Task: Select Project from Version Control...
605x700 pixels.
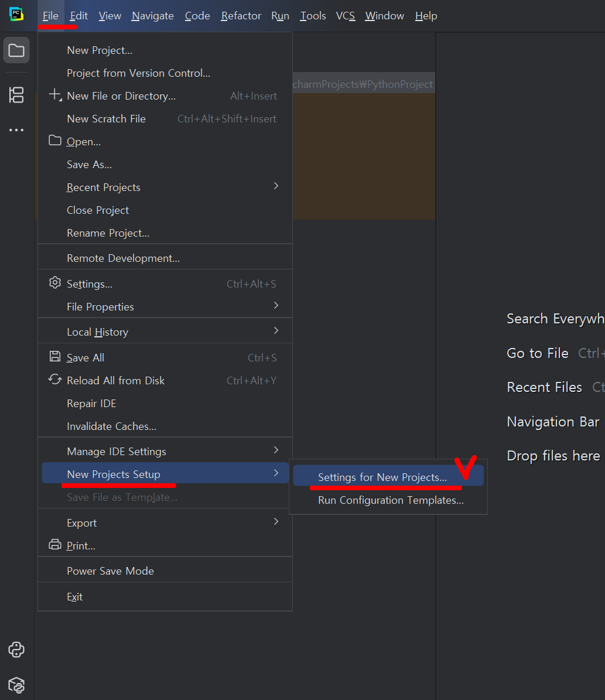Action: pyautogui.click(x=165, y=73)
